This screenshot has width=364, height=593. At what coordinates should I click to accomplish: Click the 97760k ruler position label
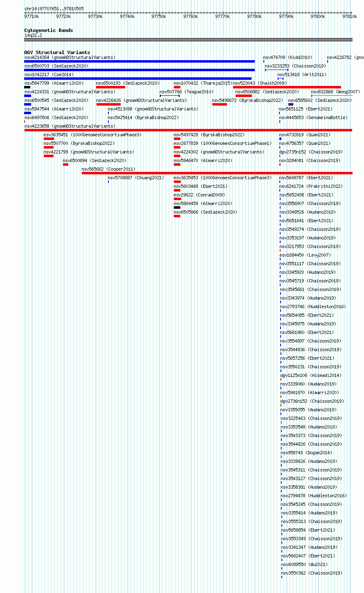[191, 17]
